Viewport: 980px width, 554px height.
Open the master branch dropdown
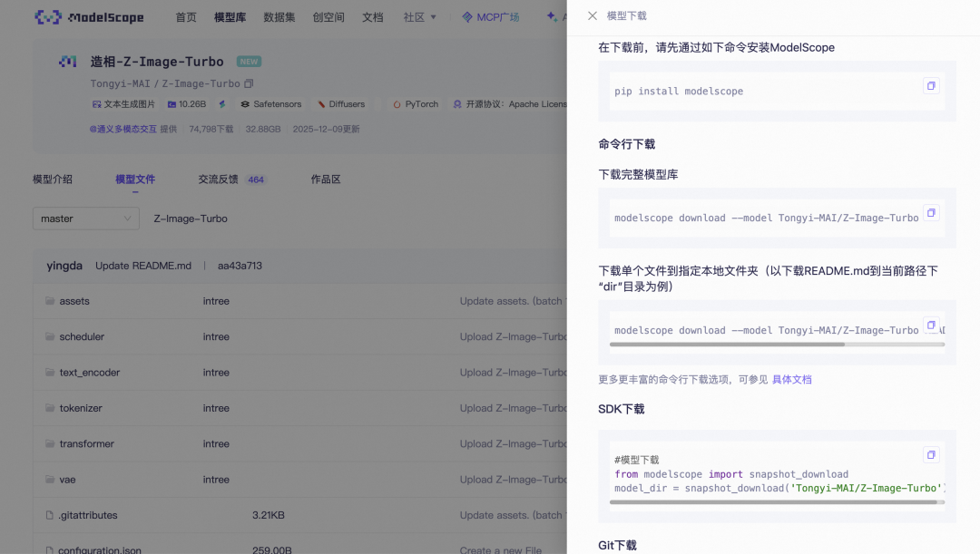tap(86, 219)
